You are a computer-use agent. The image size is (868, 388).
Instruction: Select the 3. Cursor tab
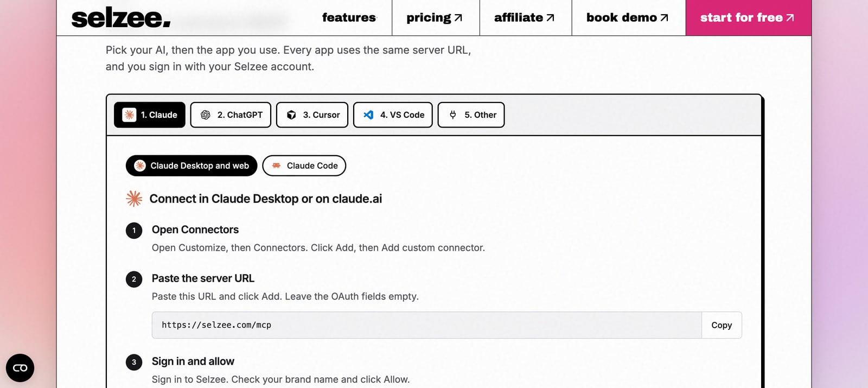coord(312,115)
